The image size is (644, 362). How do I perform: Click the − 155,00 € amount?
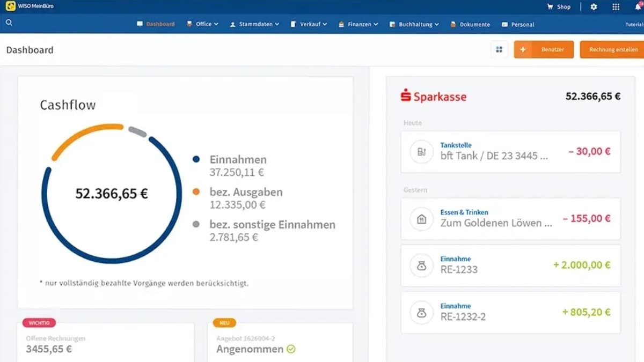coord(587,219)
